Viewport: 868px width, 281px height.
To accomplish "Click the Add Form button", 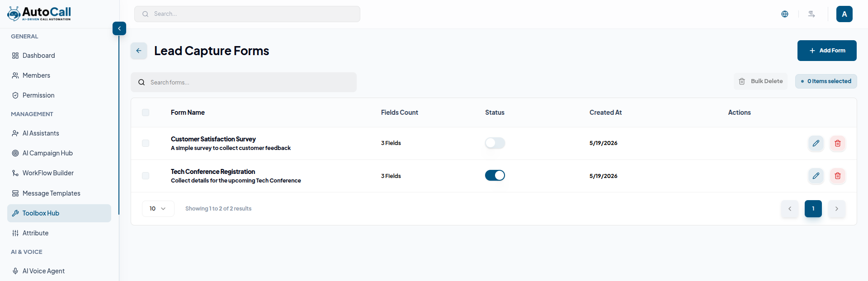I will pos(827,51).
